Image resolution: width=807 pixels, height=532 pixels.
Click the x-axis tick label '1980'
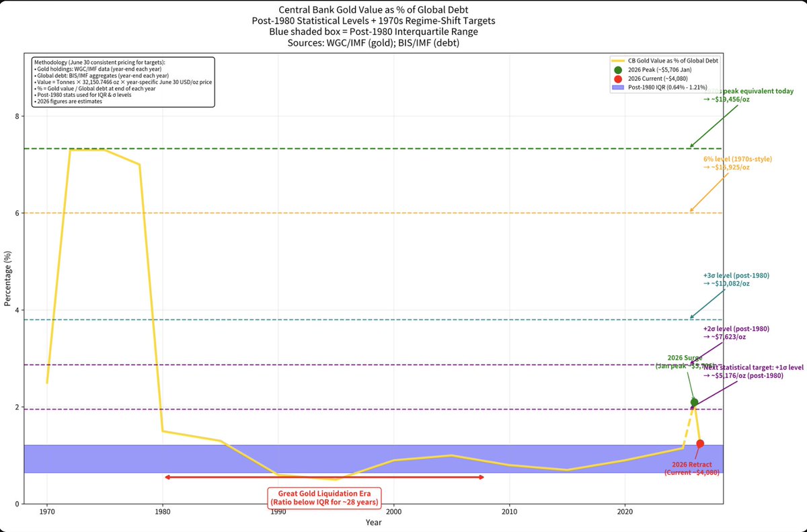point(162,512)
